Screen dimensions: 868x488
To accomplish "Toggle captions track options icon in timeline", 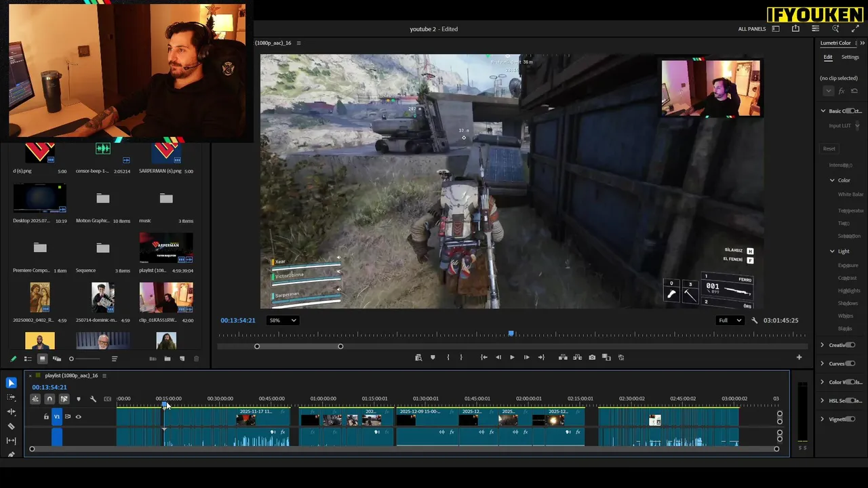I will [x=107, y=399].
